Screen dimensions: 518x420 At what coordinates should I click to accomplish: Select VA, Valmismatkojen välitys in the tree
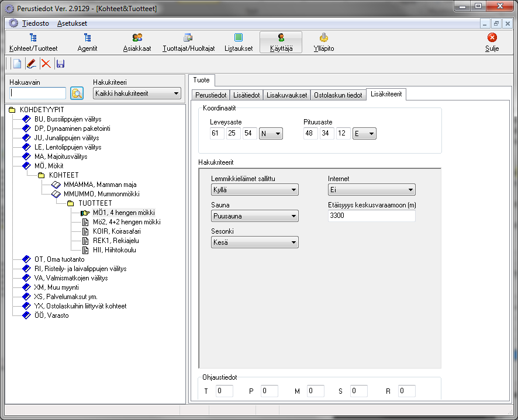point(71,278)
